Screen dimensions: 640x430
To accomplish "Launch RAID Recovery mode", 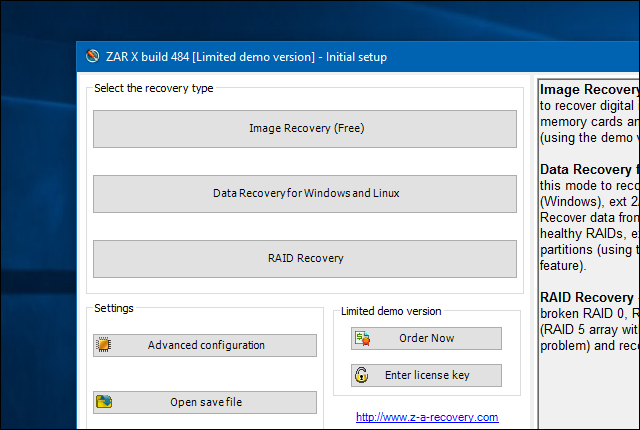I will [x=305, y=259].
